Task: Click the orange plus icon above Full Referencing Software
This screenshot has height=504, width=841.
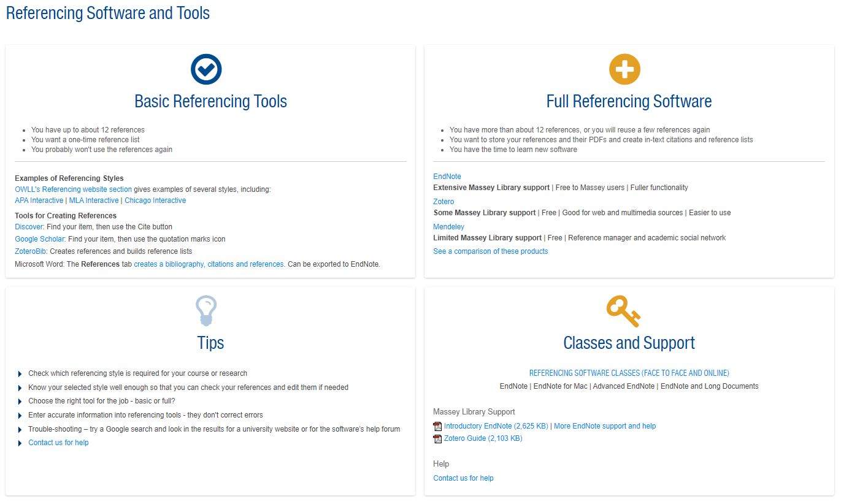Action: tap(624, 69)
